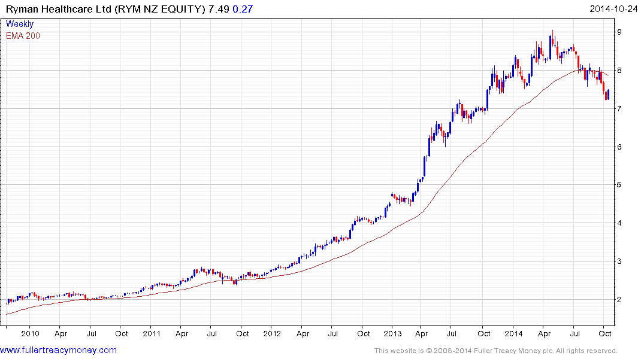This screenshot has height=359, width=644.
Task: Click the final 'Oct' label at axis end
Action: pyautogui.click(x=604, y=333)
